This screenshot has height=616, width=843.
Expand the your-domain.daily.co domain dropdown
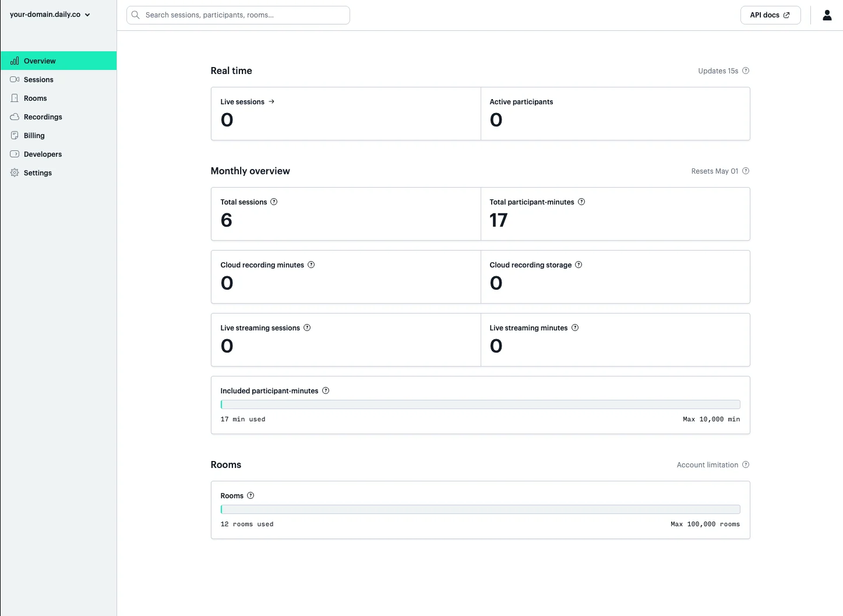[50, 15]
